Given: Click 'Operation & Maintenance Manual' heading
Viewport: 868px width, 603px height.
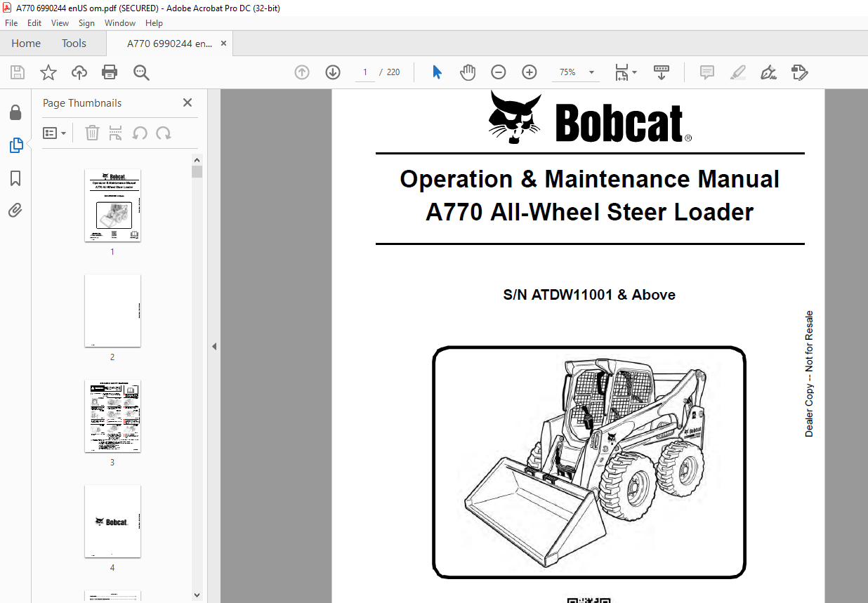Looking at the screenshot, I should [x=589, y=180].
